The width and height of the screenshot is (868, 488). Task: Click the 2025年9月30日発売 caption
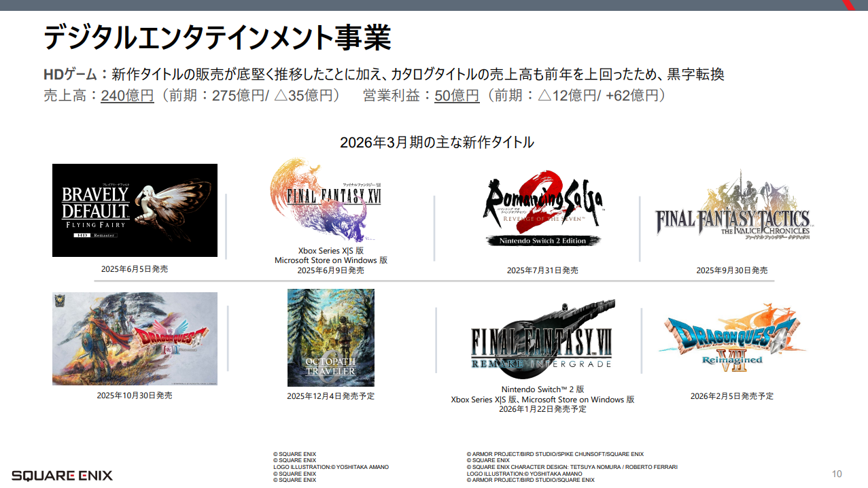tap(731, 271)
